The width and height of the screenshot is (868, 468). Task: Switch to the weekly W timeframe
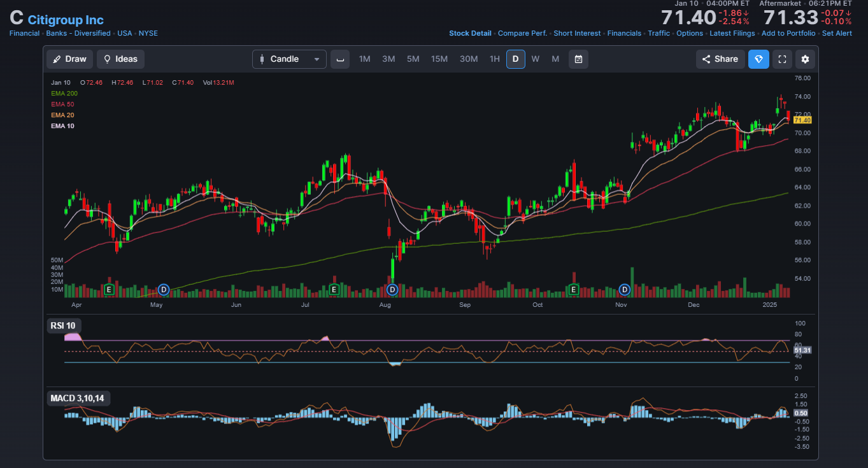pos(535,59)
